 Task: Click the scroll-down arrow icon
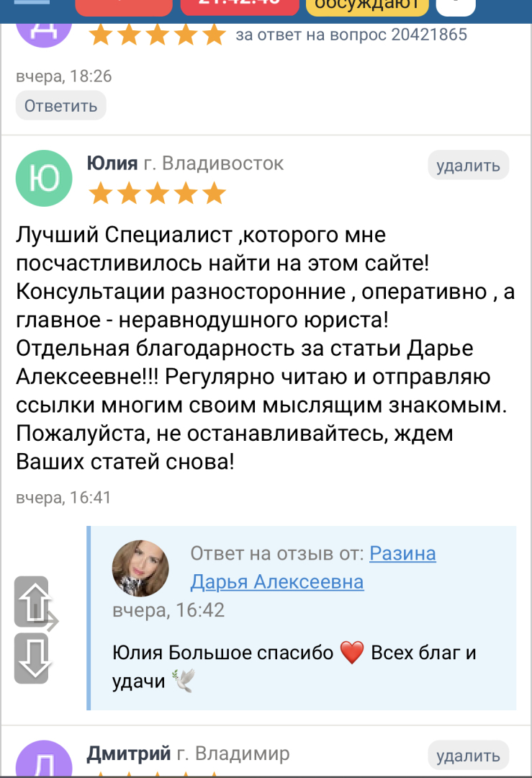[x=32, y=659]
